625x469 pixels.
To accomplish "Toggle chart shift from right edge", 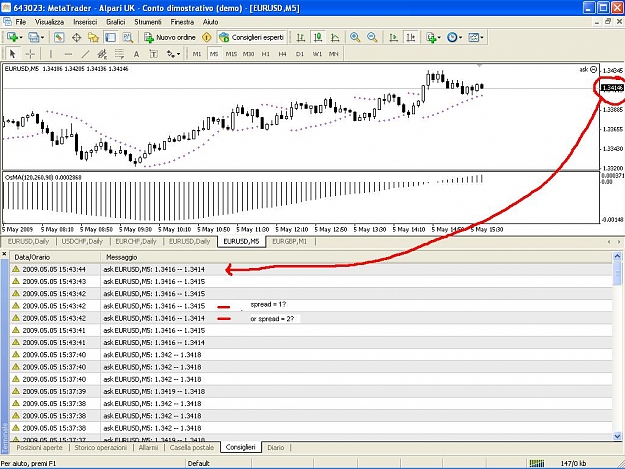I will click(411, 37).
